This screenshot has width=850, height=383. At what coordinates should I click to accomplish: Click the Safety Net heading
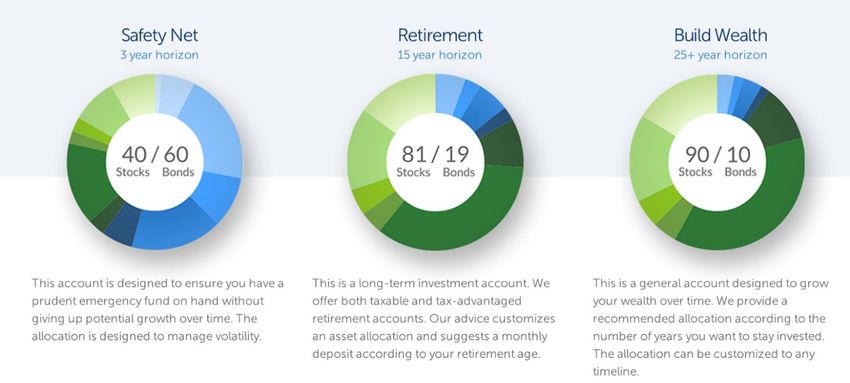coord(159,35)
